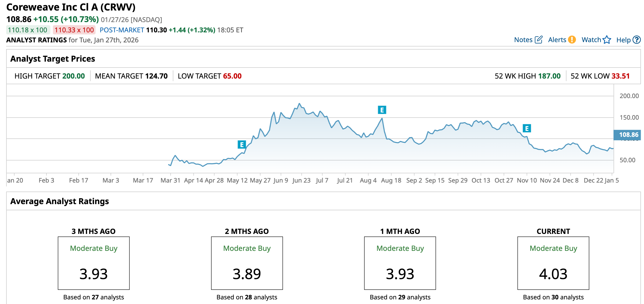Click the Notes pencil icon
This screenshot has width=644, height=304.
coord(538,40)
